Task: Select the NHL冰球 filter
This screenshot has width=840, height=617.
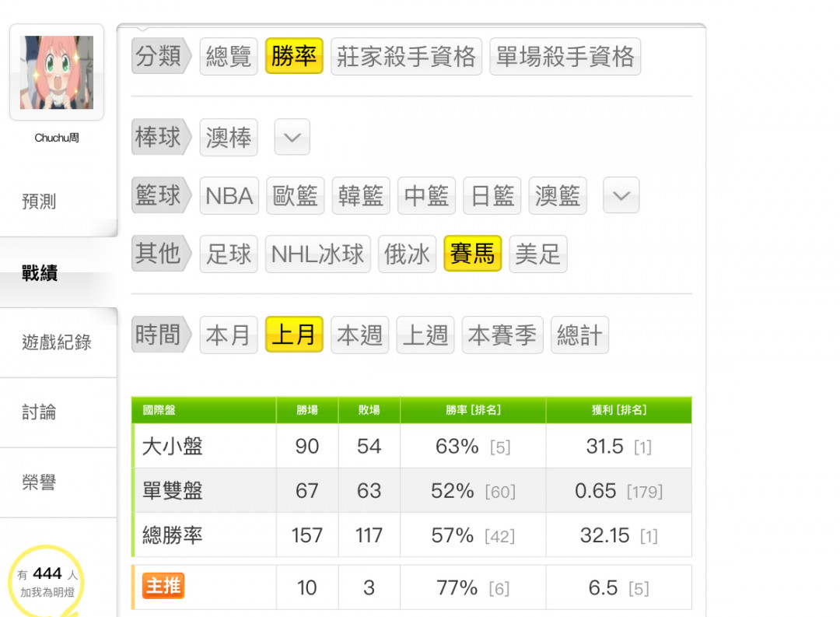Action: [317, 254]
